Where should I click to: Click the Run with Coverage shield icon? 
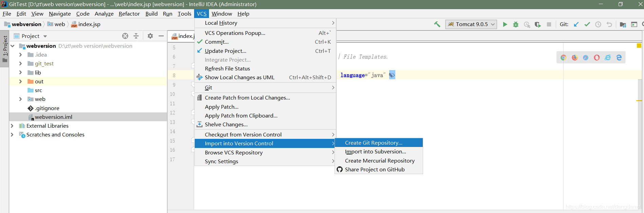click(538, 24)
